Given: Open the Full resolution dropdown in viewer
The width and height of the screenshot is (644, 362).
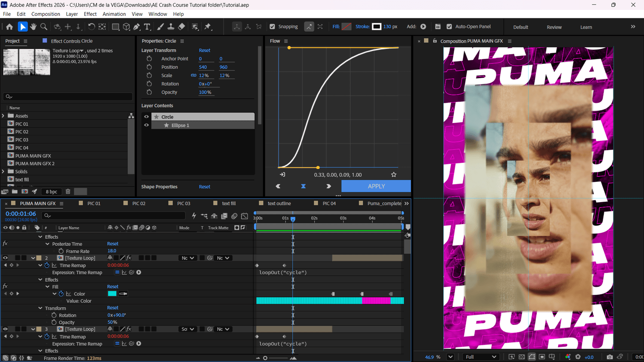Looking at the screenshot, I should point(481,357).
